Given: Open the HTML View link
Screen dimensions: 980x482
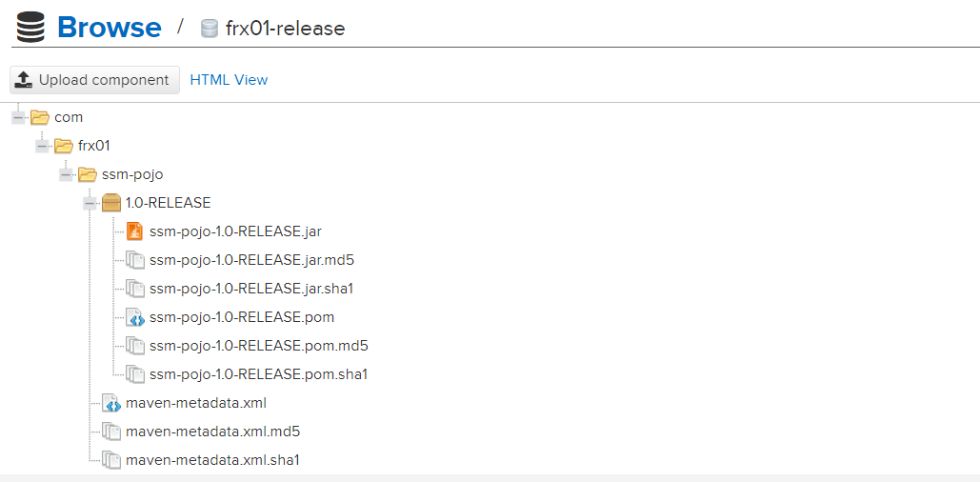Looking at the screenshot, I should click(229, 80).
